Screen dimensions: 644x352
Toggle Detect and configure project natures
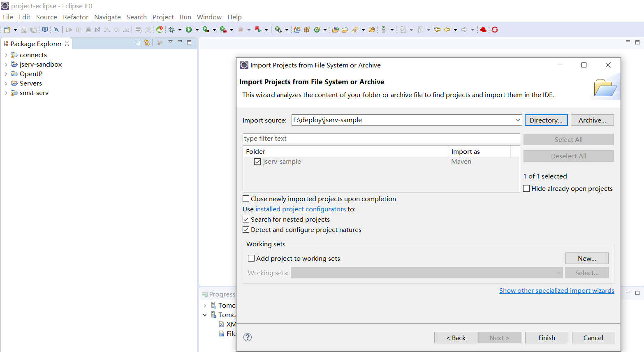point(246,229)
